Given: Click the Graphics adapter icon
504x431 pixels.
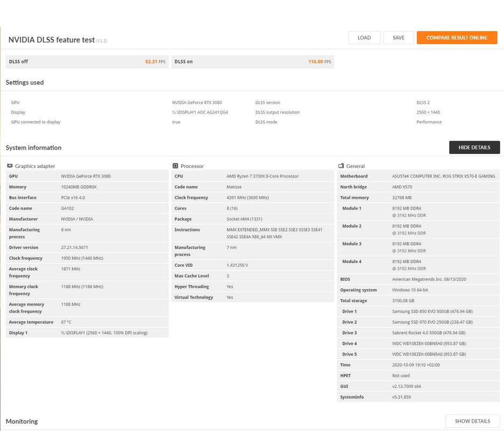Looking at the screenshot, I should tap(10, 166).
